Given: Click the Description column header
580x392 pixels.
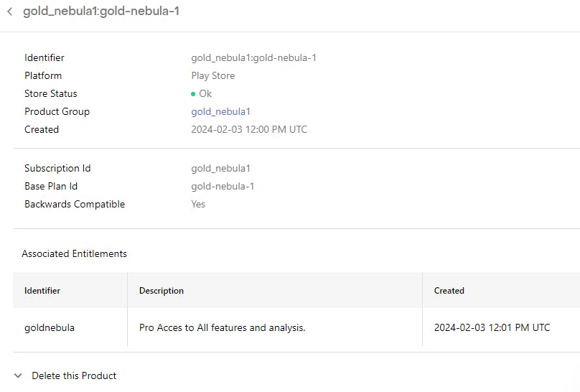Looking at the screenshot, I should click(x=162, y=291).
